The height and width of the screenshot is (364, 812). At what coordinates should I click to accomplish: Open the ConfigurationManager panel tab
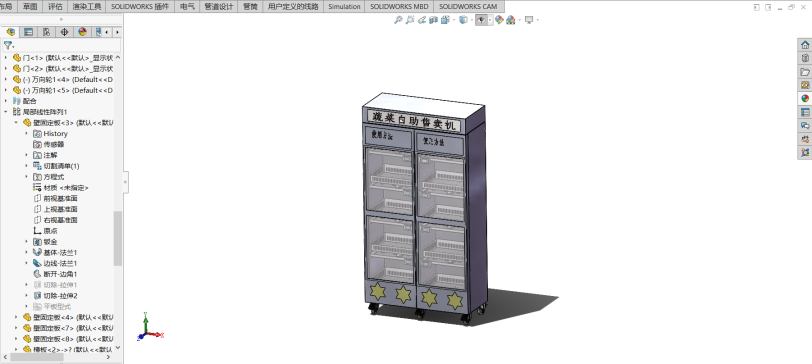(x=47, y=32)
